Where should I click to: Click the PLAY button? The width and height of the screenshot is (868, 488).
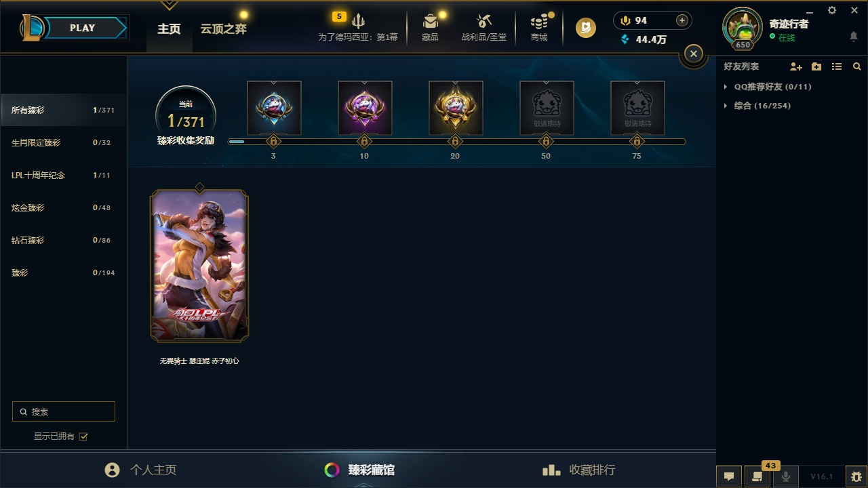point(82,28)
